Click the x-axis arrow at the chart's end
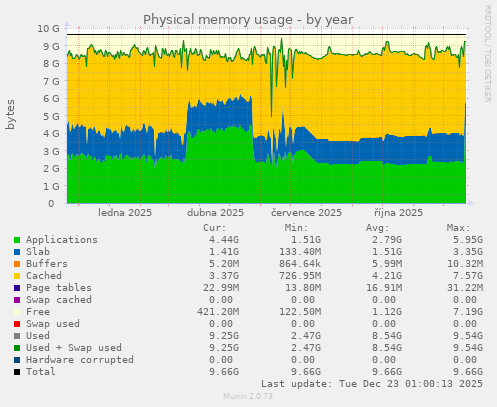This screenshot has width=497, height=407. point(470,203)
